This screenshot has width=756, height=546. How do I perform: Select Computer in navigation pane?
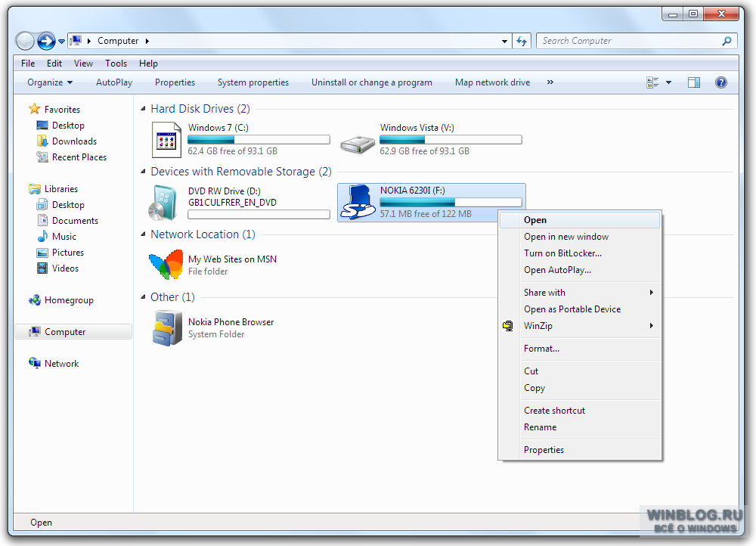coord(73,332)
